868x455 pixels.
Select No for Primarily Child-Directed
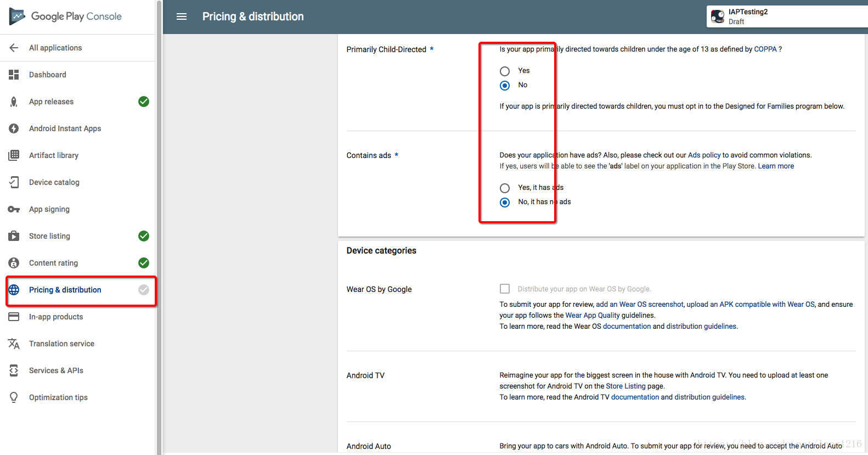tap(505, 86)
